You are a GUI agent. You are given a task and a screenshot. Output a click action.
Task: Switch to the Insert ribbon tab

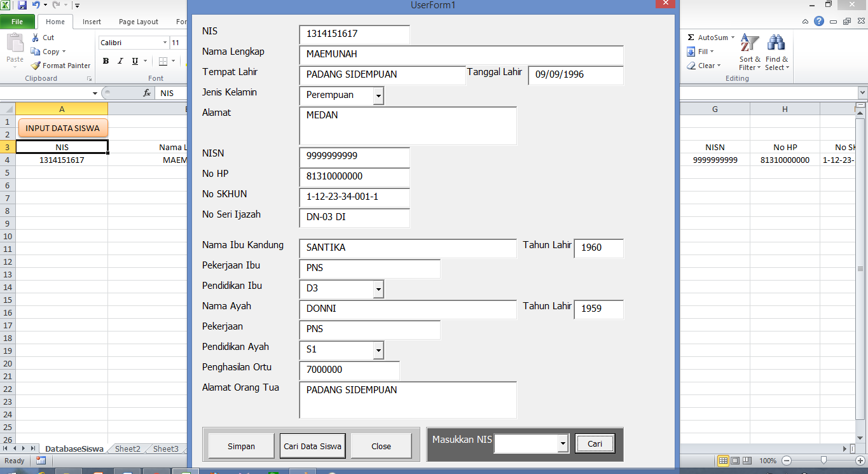pyautogui.click(x=91, y=21)
